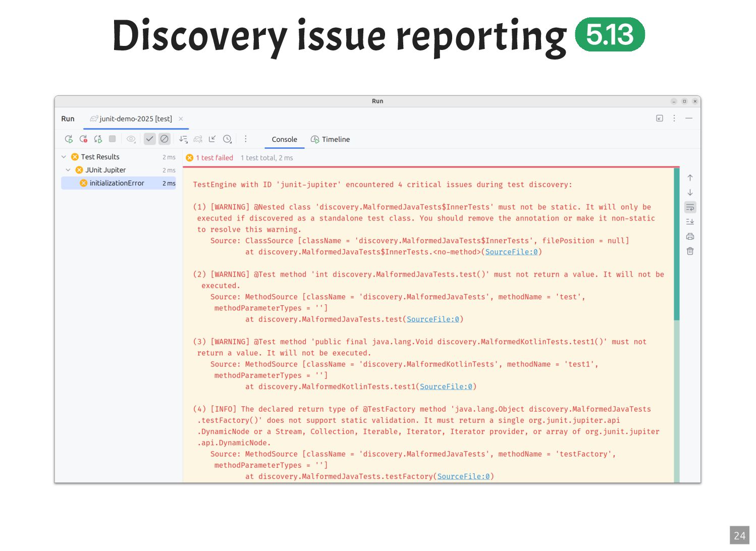Open SourceFile:0 link for InnerTests

click(512, 252)
